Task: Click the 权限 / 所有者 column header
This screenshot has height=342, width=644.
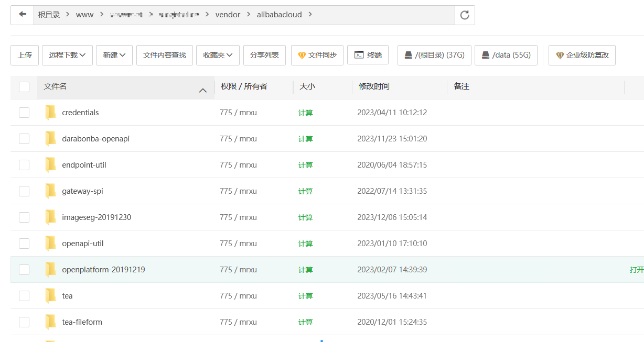Action: click(x=244, y=86)
